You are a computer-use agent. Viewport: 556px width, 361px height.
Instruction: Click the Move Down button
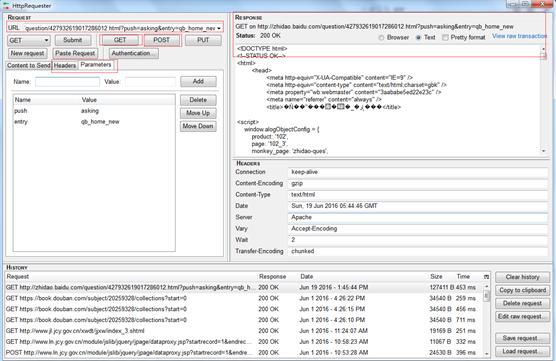pyautogui.click(x=198, y=126)
